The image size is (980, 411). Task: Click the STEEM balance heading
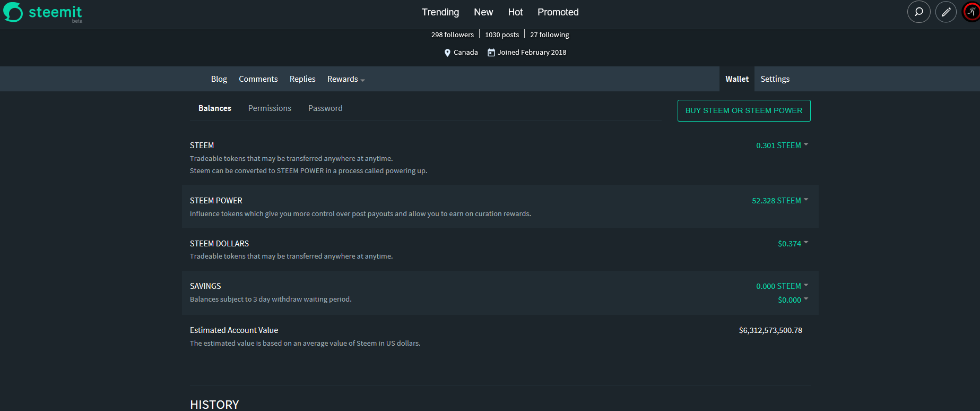pos(202,145)
